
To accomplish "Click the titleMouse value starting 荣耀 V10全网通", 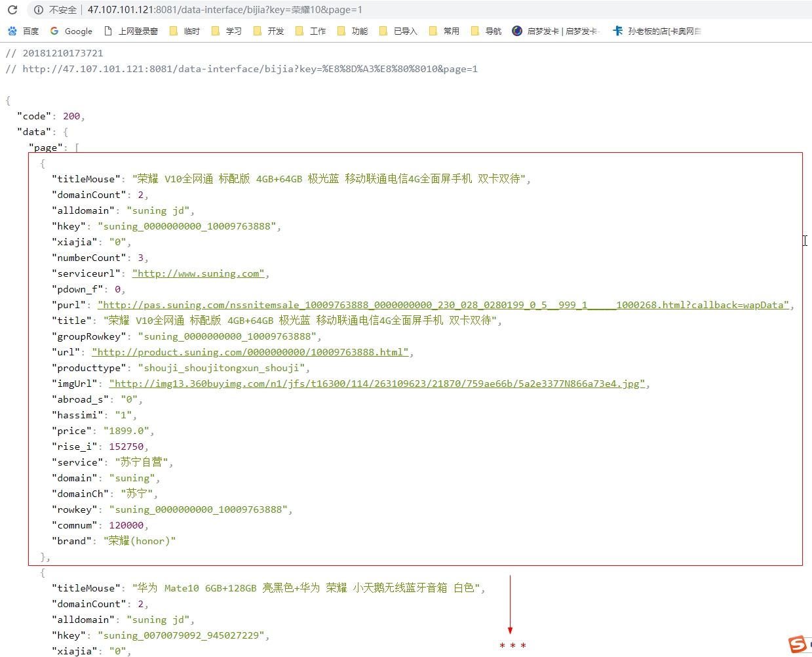I will (329, 179).
